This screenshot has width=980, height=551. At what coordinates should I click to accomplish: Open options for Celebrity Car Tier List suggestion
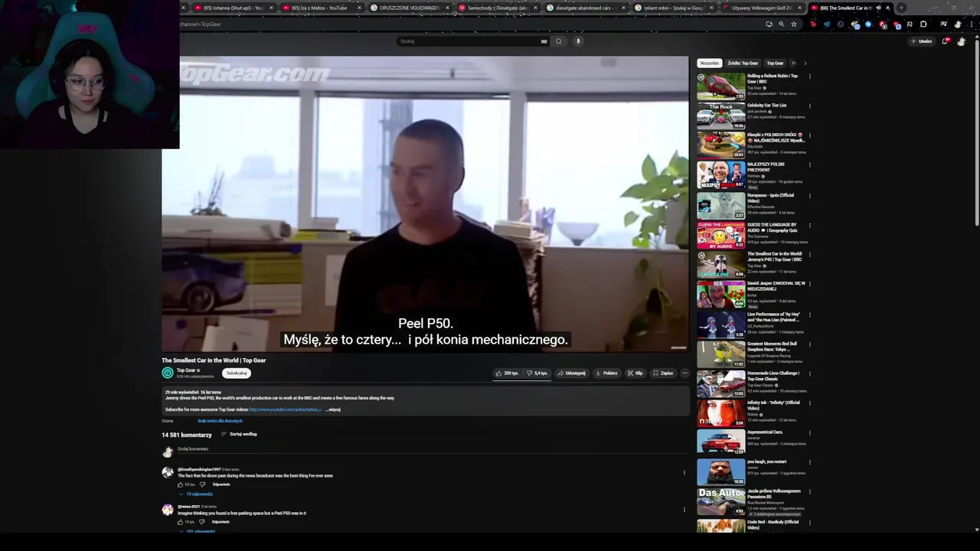[x=809, y=106]
